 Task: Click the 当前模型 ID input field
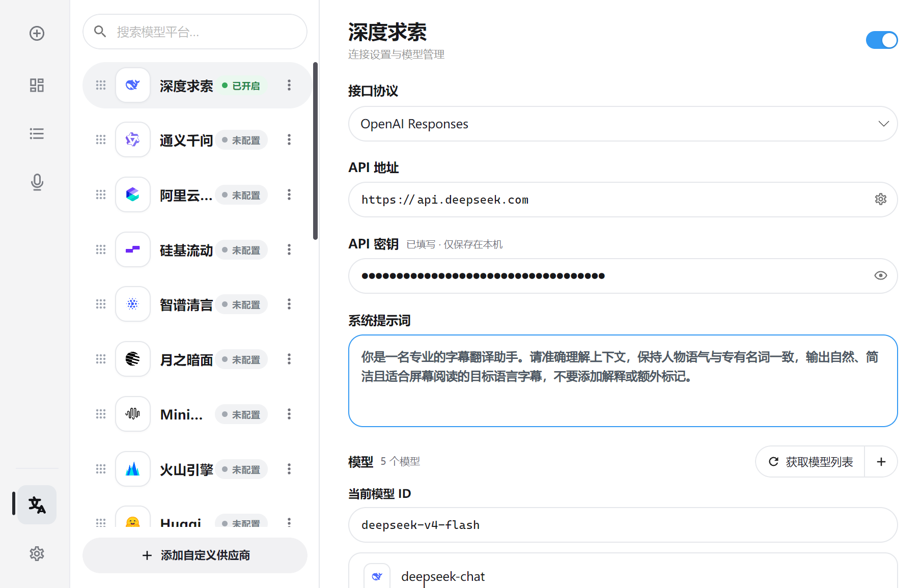(x=623, y=525)
